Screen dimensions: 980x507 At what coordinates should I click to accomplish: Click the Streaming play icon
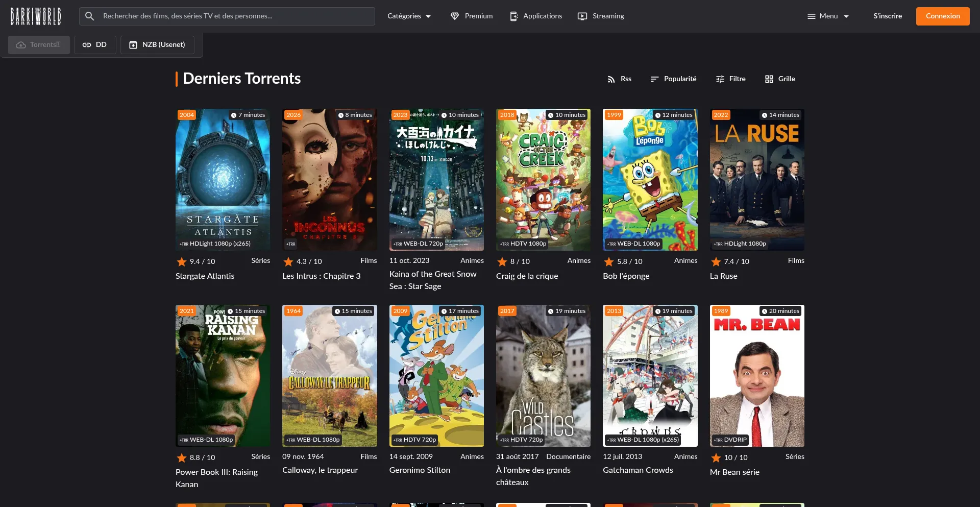pyautogui.click(x=582, y=16)
